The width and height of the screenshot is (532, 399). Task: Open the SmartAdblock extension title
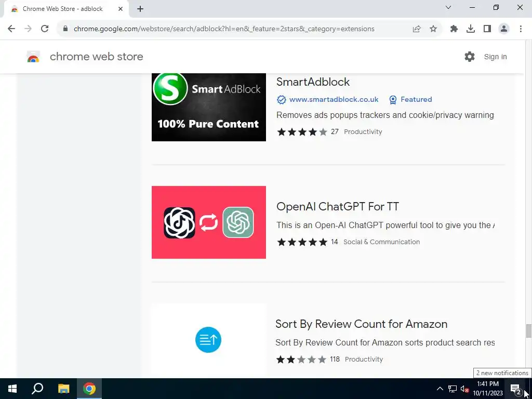tap(313, 82)
